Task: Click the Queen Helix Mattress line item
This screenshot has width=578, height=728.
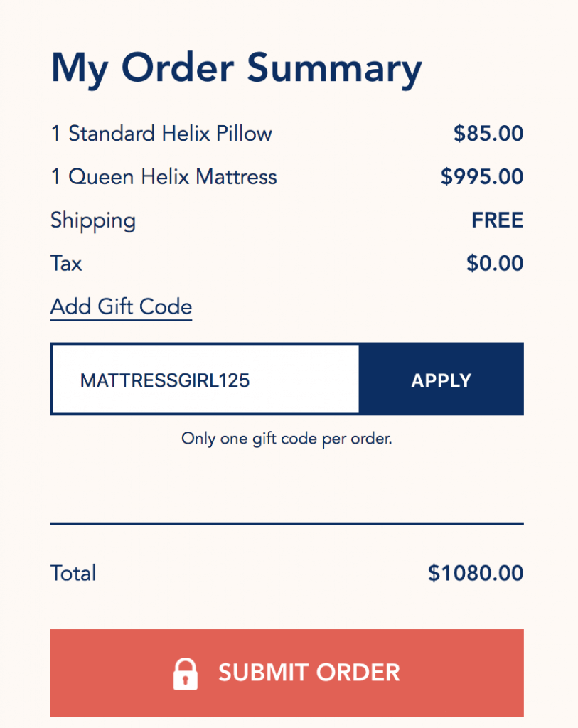Action: tap(164, 177)
